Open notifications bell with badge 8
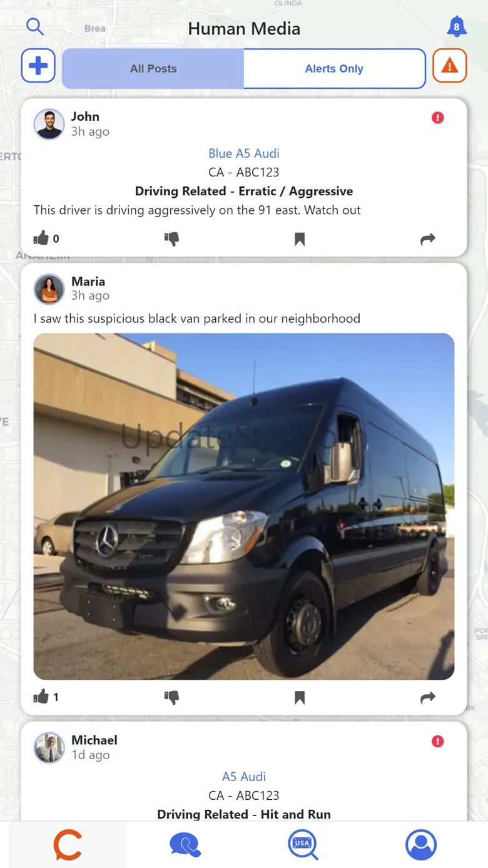This screenshot has width=488, height=868. 457,26
